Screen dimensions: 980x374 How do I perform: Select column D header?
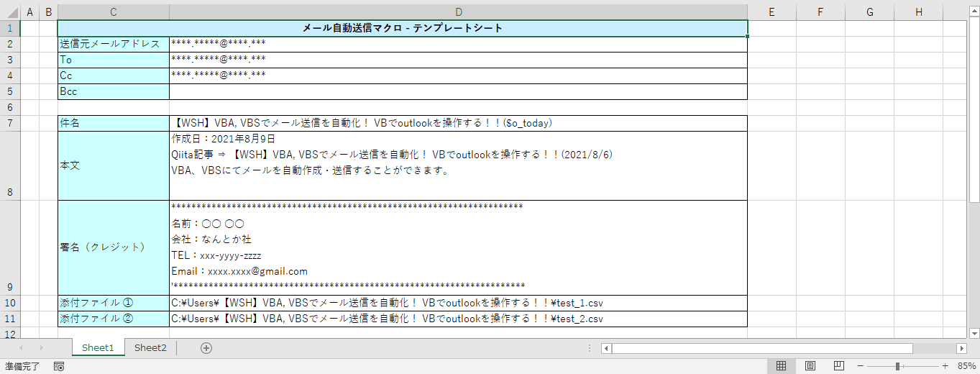point(459,12)
